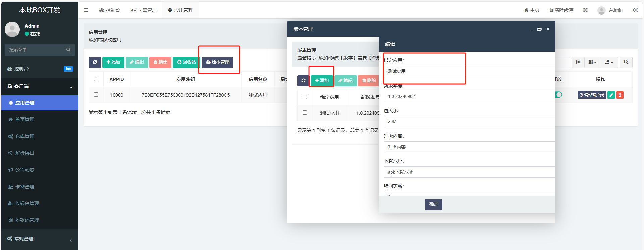Click the 新版本号 field with 1.0.20240902

pos(470,96)
